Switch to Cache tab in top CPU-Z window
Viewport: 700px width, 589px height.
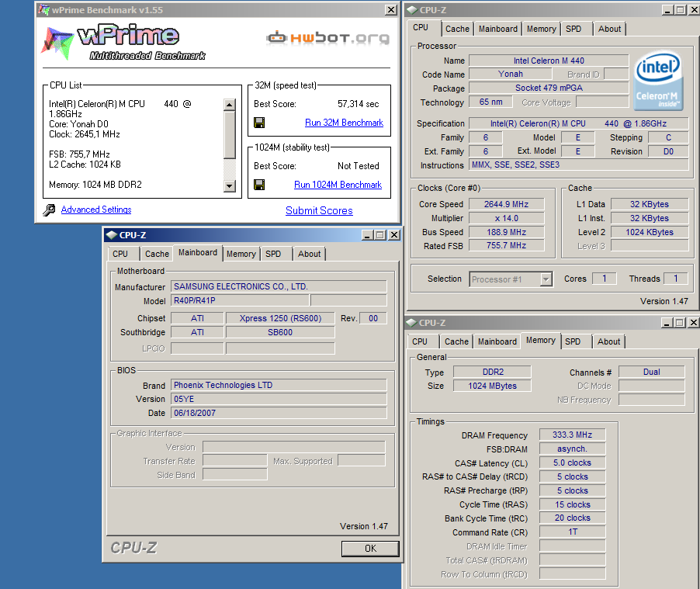[457, 29]
